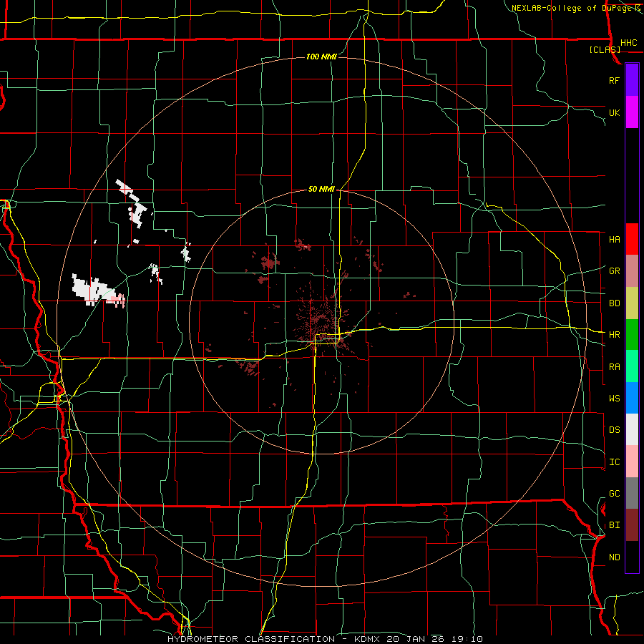644x644 pixels.
Task: Click the HYDROMETEOR CLASSIFICATION title text
Action: [x=251, y=639]
